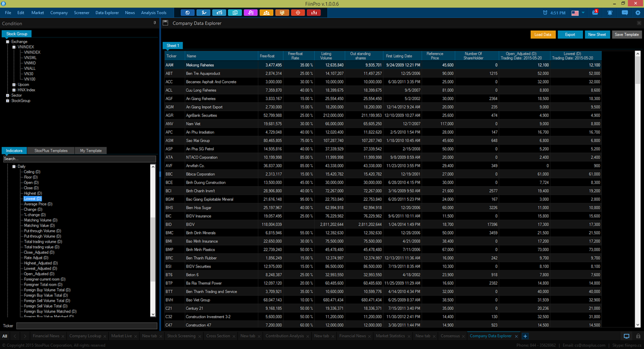Click the orange people-group toolbar icon
The width and height of the screenshot is (644, 349).
point(266,13)
